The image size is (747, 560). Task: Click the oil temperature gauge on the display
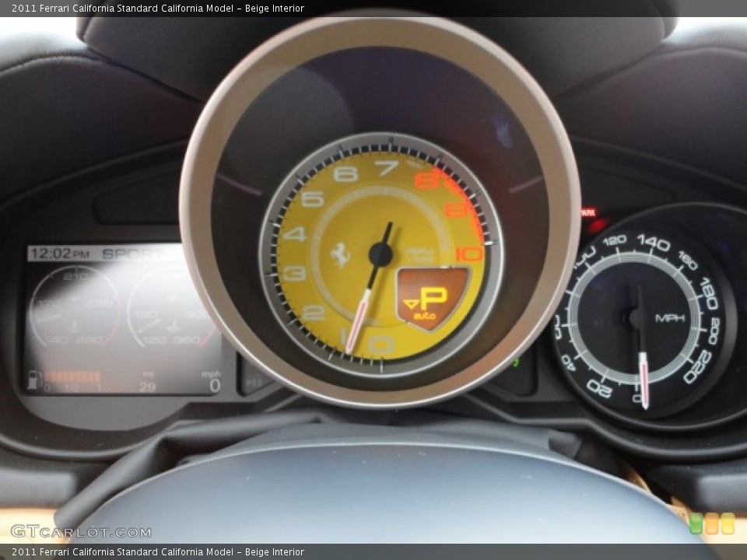(171, 307)
